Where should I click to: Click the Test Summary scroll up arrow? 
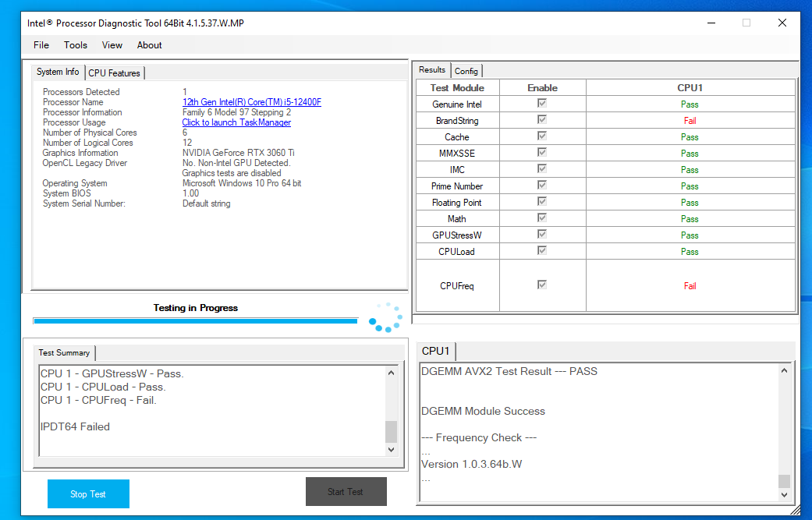pos(391,373)
